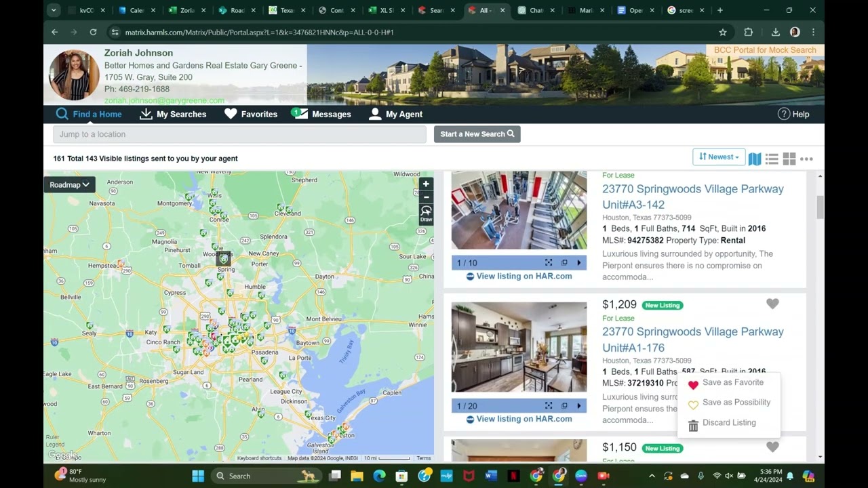Click the Jump to a location field
The height and width of the screenshot is (488, 868).
(x=239, y=134)
